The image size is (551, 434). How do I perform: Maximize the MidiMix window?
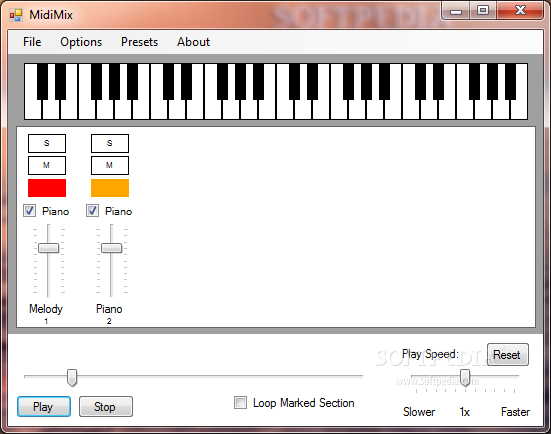[x=483, y=11]
